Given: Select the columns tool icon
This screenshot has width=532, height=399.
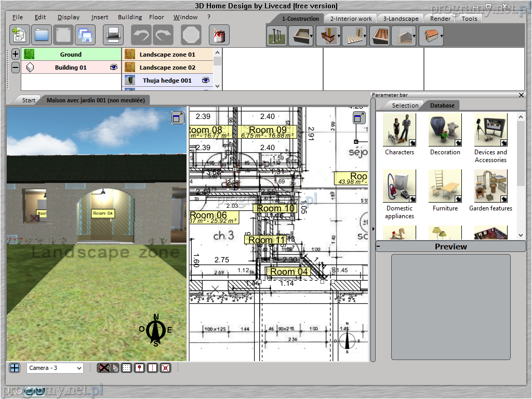Looking at the screenshot, I should [276, 36].
